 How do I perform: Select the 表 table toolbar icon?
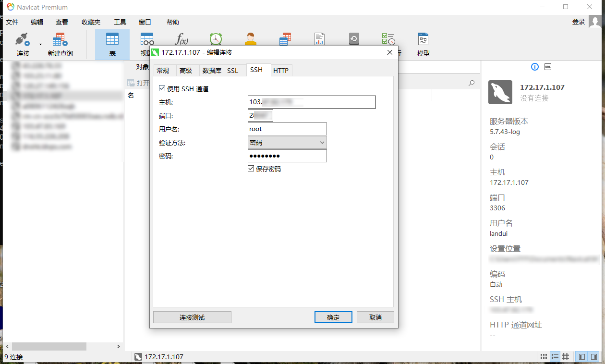coord(112,39)
